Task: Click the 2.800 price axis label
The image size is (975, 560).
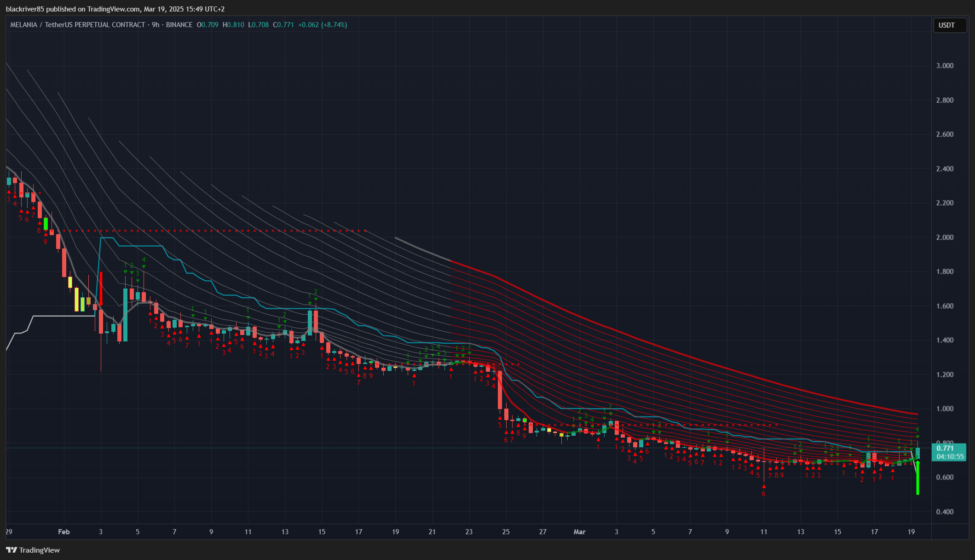Action: click(x=945, y=100)
